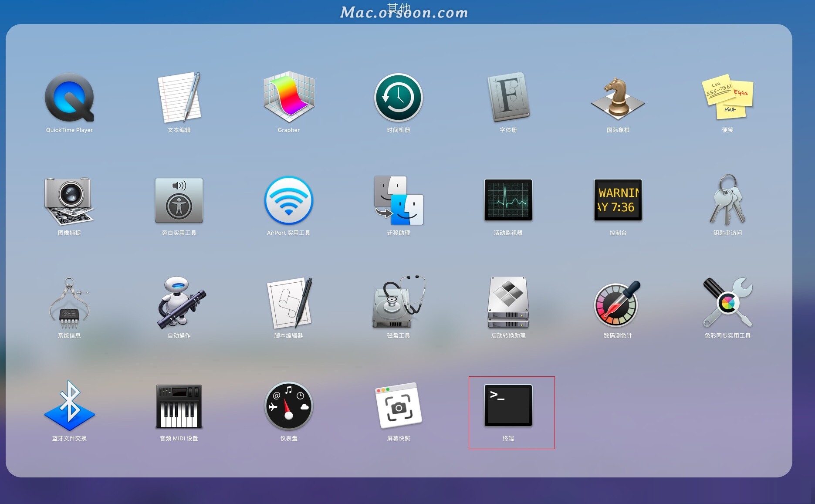The width and height of the screenshot is (815, 504).
Task: Open the 音频 MIDI 设置 piano keyboard icon
Action: [179, 406]
